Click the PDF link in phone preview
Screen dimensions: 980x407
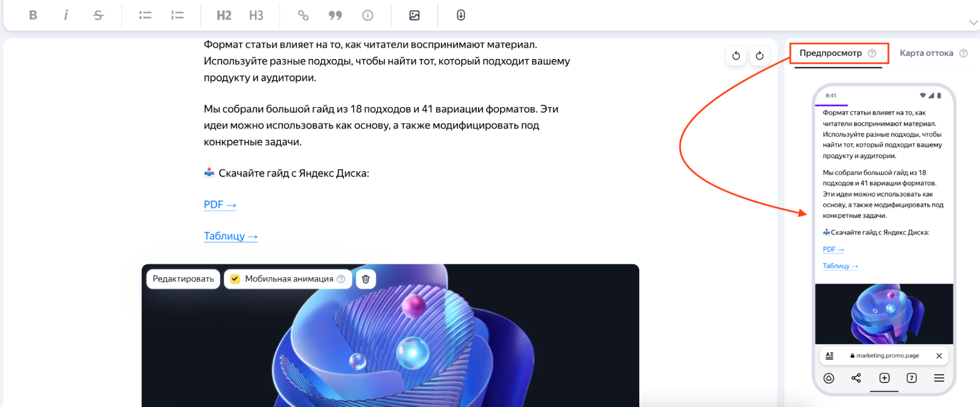point(833,249)
